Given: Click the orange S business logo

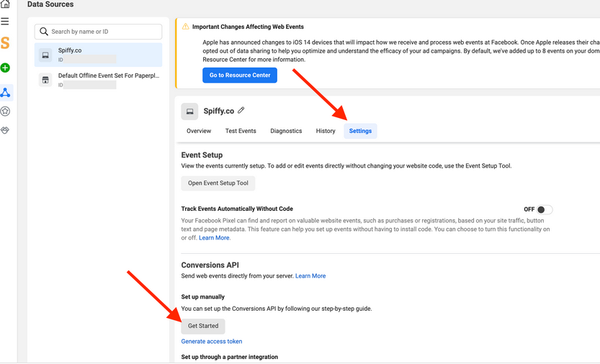Looking at the screenshot, I should coord(5,43).
